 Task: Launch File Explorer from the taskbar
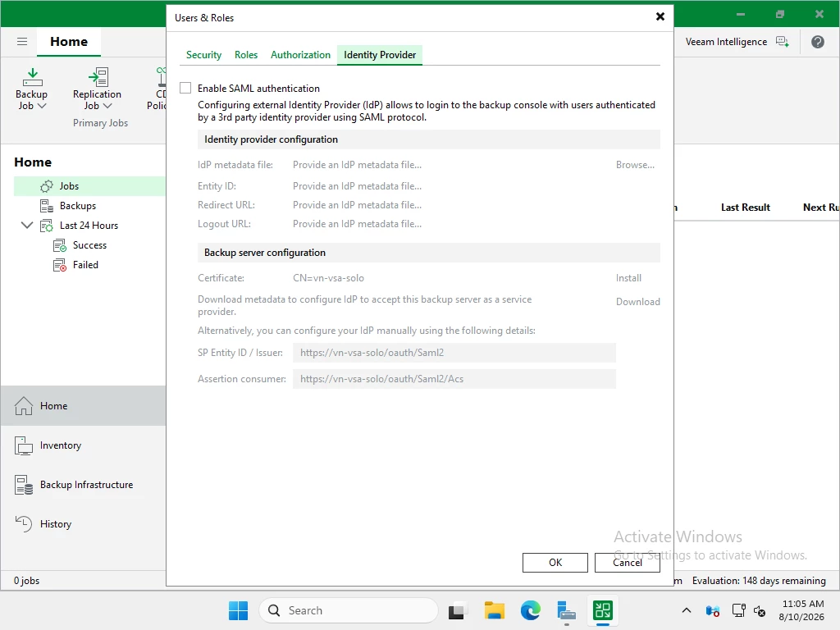(x=495, y=610)
